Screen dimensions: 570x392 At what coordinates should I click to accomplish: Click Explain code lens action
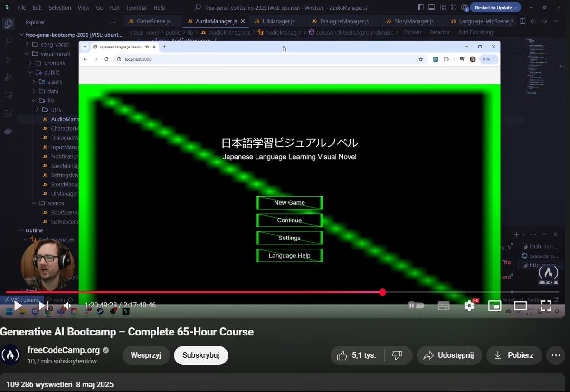tap(412, 32)
